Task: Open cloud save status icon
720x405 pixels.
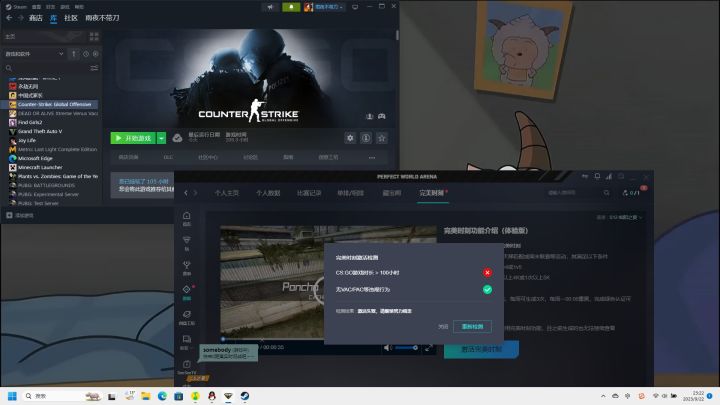Action: 177,138
